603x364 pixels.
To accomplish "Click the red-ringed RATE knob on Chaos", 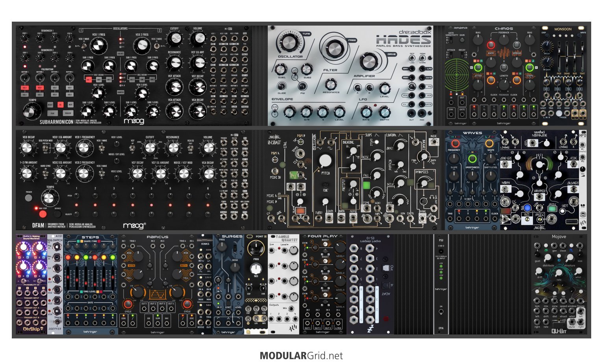I will [x=491, y=45].
